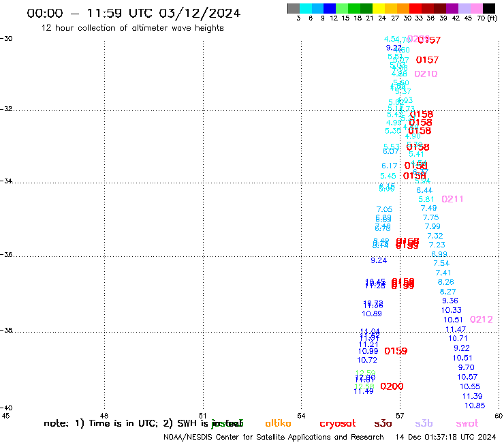Click the longitude axis label '51'
This screenshot has width=504, height=443.
(x=202, y=416)
